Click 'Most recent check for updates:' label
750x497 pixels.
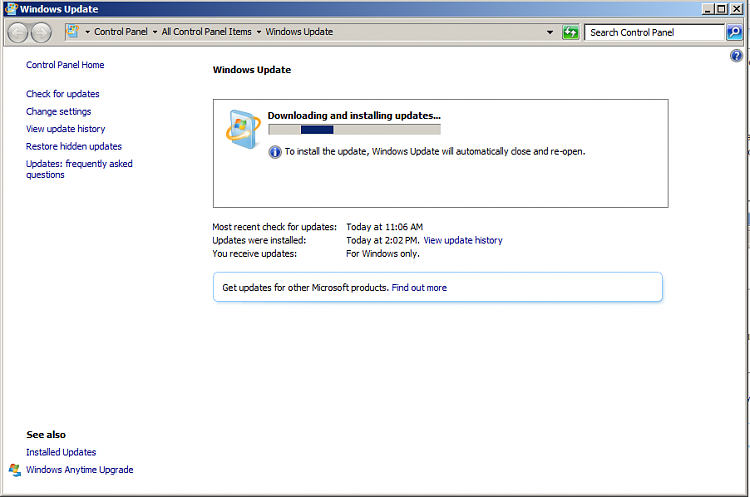point(275,227)
